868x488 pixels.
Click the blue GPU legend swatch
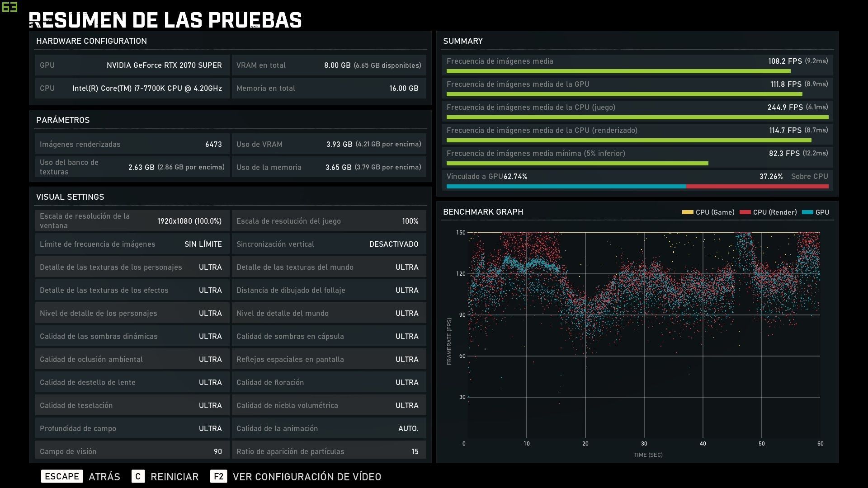(x=807, y=212)
